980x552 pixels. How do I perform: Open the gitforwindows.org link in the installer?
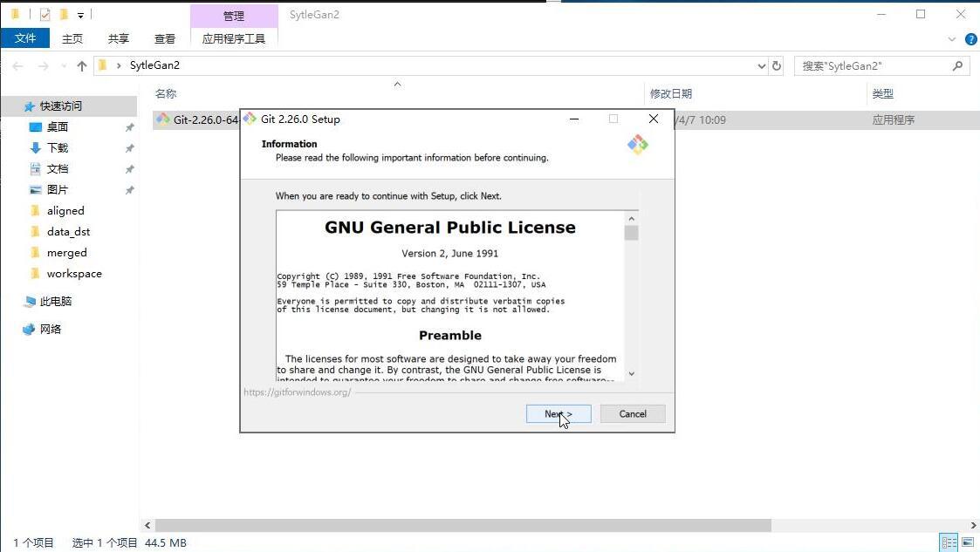(298, 392)
